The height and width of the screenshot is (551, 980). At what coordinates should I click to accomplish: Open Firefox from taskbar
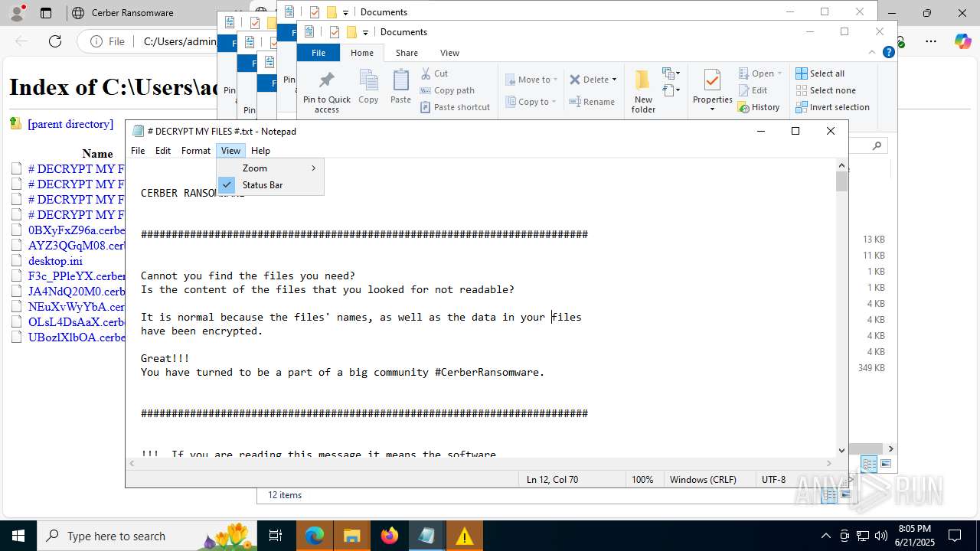390,536
